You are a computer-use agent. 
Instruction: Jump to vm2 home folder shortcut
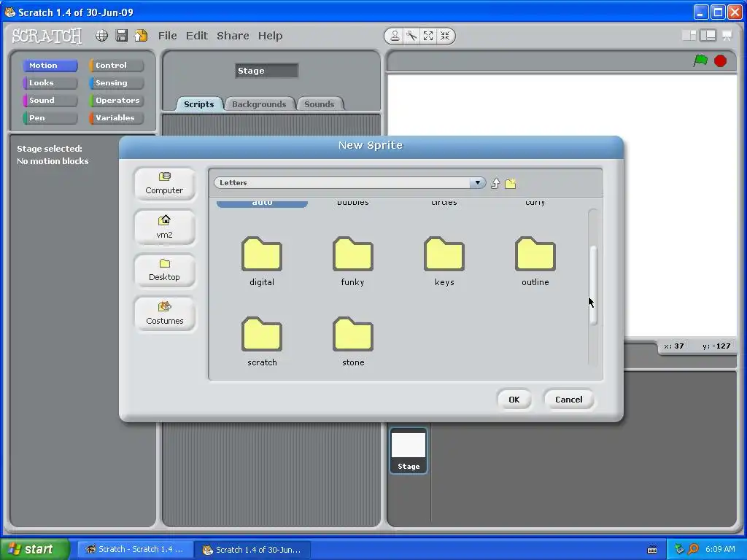tap(164, 227)
